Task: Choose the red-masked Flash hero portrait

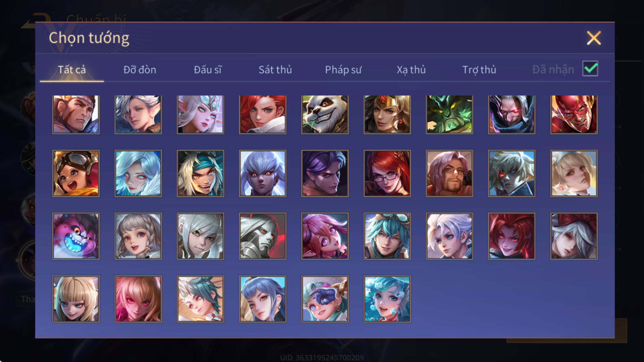Action: click(574, 115)
